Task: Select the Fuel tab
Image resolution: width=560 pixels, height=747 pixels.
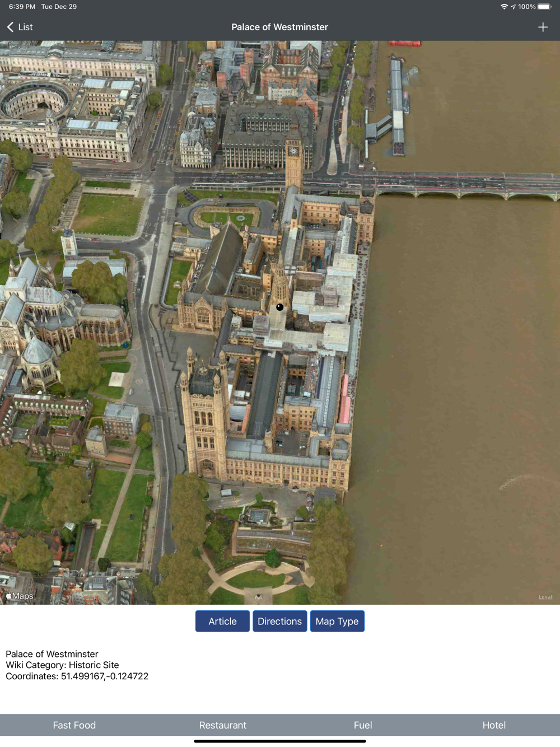Action: click(x=363, y=725)
